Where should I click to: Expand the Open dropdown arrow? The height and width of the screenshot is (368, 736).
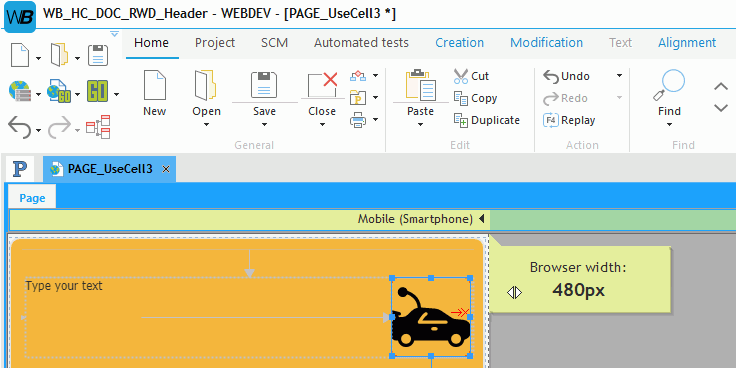[207, 125]
